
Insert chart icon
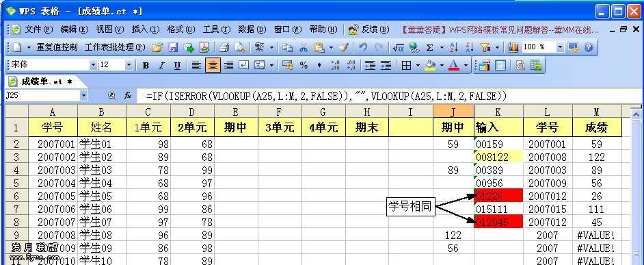(513, 47)
